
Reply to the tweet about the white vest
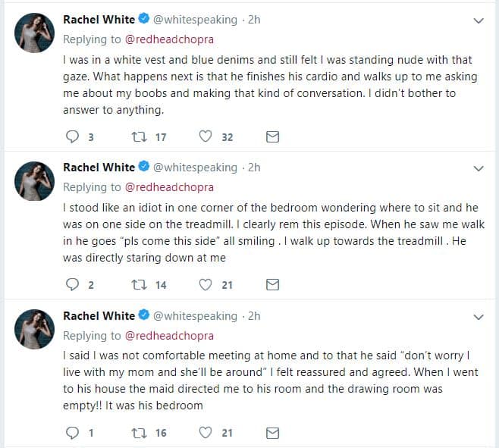click(x=73, y=136)
